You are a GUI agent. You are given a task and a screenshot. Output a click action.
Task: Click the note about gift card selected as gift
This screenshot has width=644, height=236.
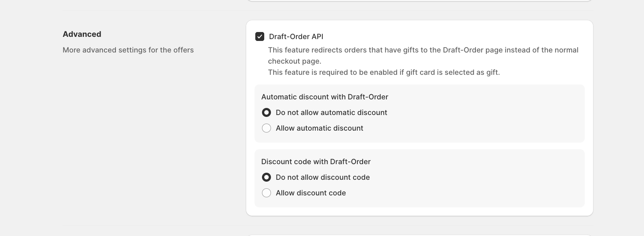coord(384,72)
